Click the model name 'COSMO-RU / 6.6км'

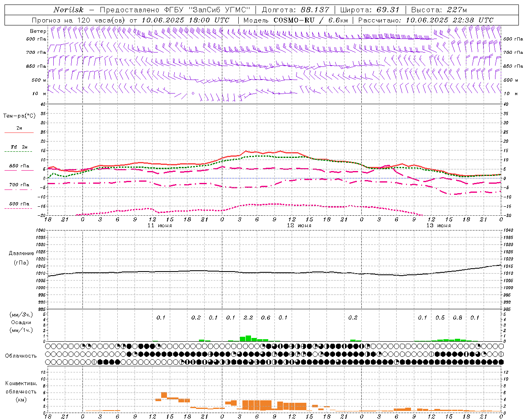click(310, 20)
